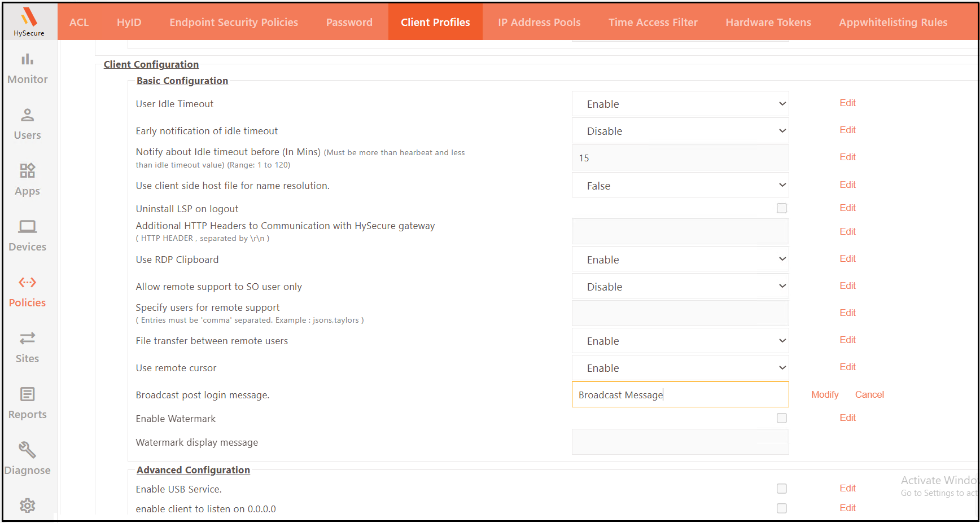Open the Diagnose wrench icon
Screen dimensions: 980x523
(x=27, y=450)
